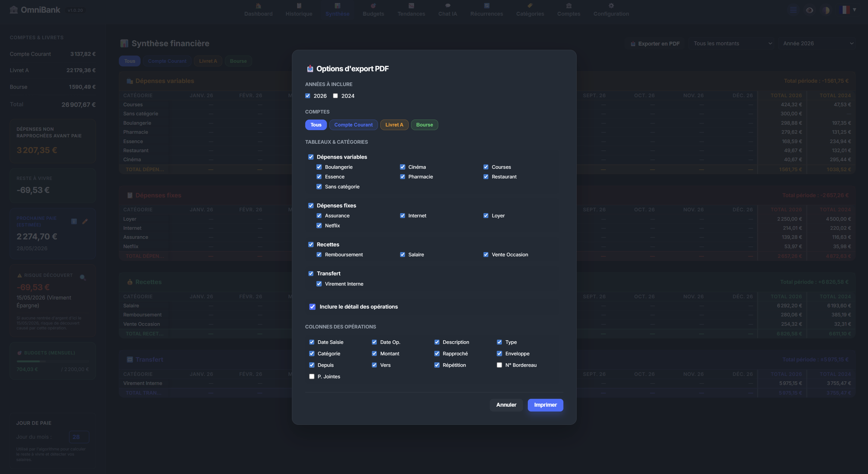This screenshot has height=474, width=868.
Task: Click Annuler to close the dialog
Action: coord(506,405)
